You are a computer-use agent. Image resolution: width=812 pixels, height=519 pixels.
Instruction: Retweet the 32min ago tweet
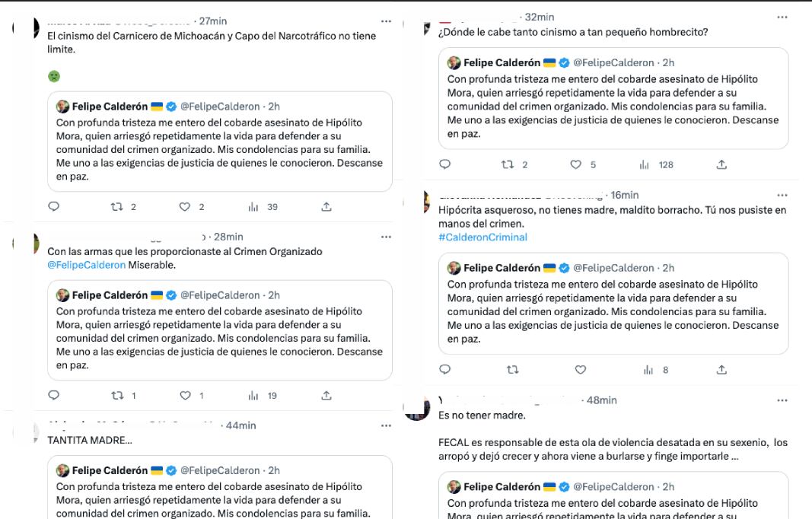click(508, 164)
